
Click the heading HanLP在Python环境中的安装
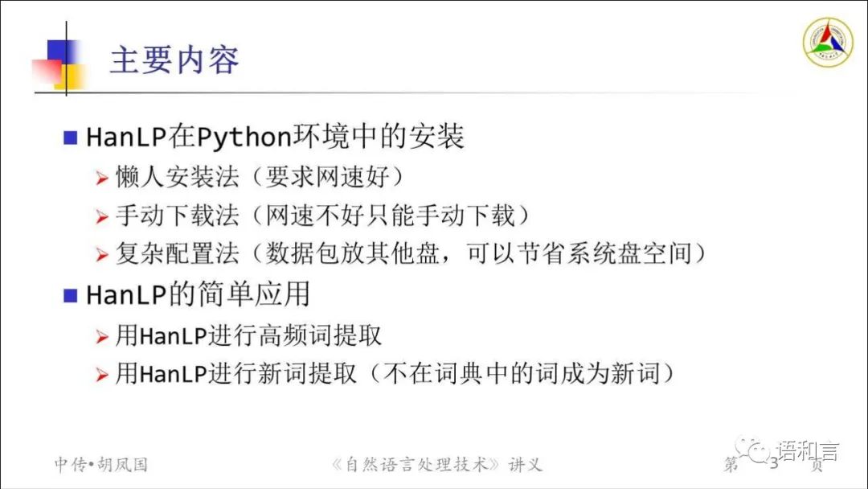(x=275, y=137)
